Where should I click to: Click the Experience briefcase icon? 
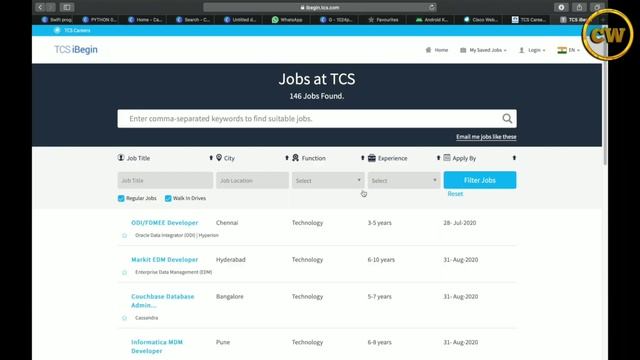coord(371,158)
